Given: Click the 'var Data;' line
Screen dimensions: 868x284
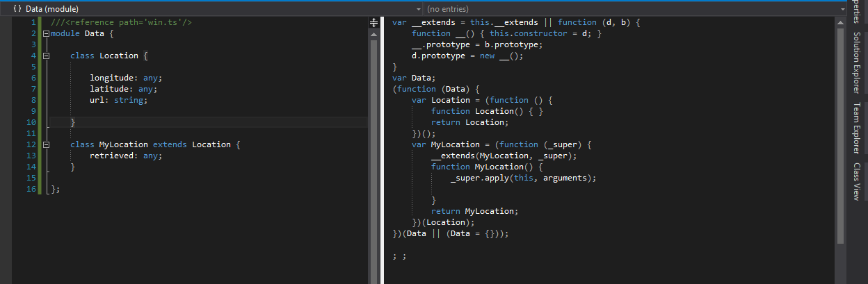Looking at the screenshot, I should [x=414, y=78].
